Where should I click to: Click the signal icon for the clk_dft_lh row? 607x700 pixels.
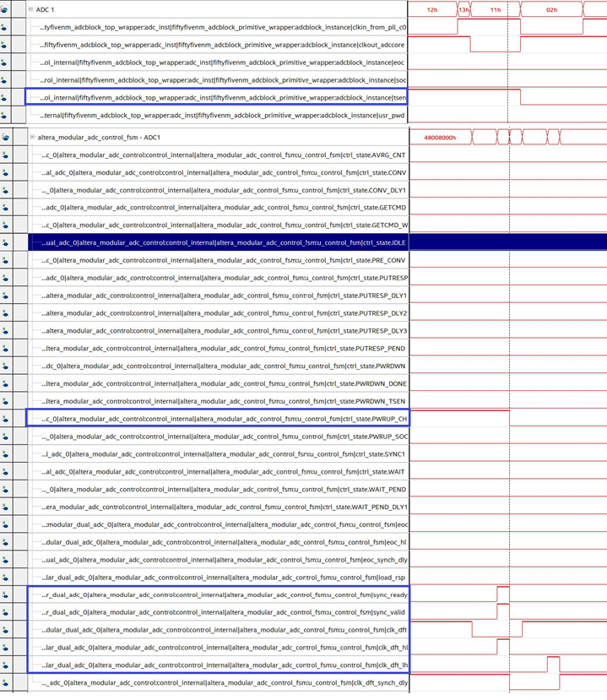(5, 665)
